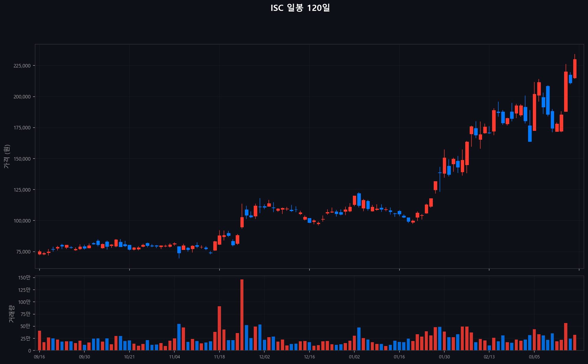Click the 가격 (원) y-axis label
This screenshot has height=364, width=588.
click(7, 157)
